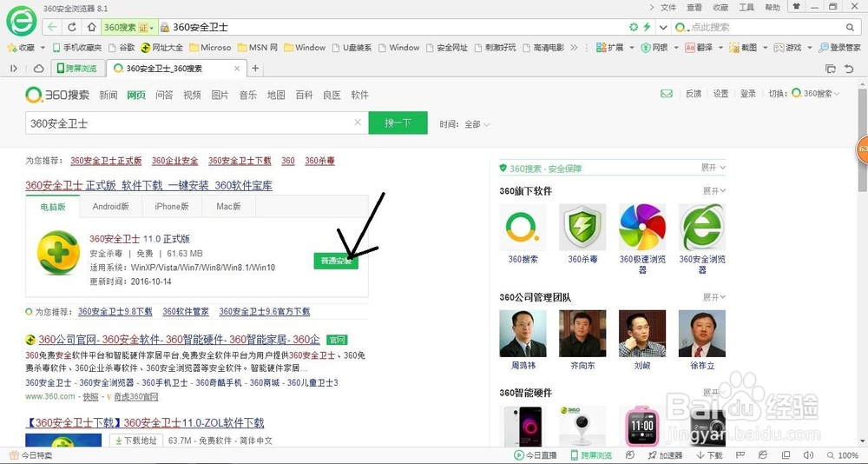Open the address bar history dropdown arrow
The height and width of the screenshot is (464, 868).
662,27
